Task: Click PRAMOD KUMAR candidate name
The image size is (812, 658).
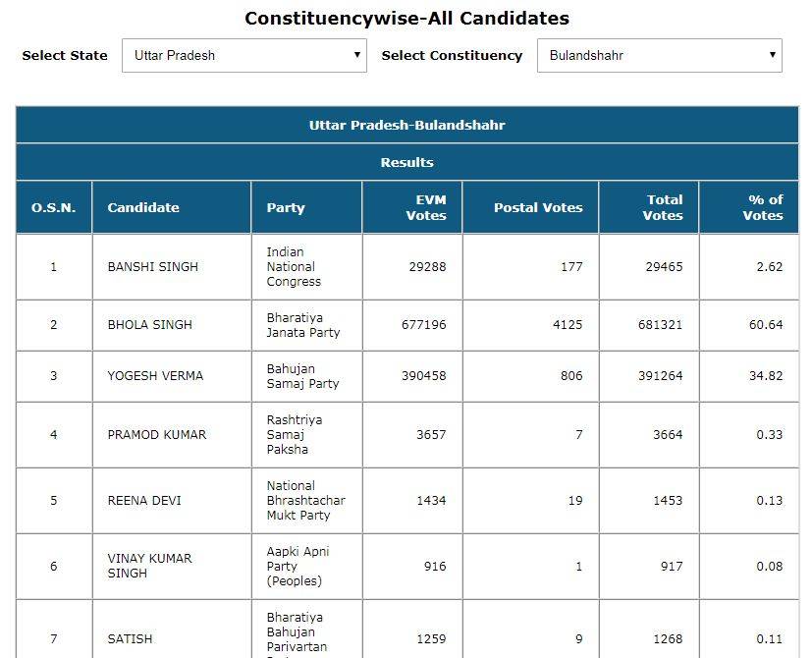Action: [x=156, y=434]
